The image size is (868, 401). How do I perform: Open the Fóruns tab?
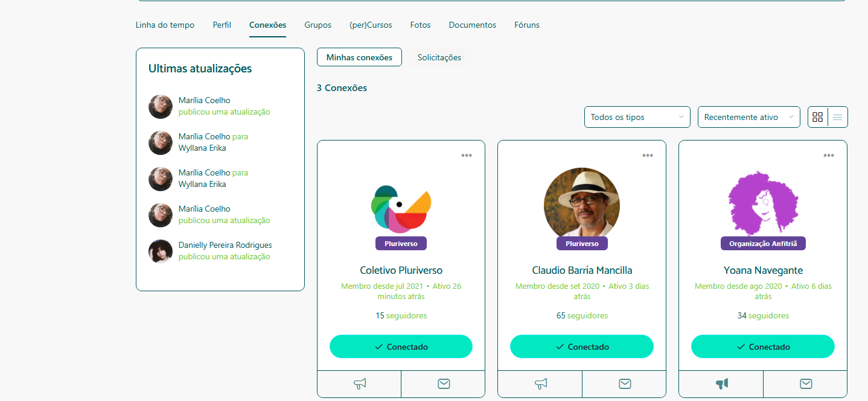(526, 25)
